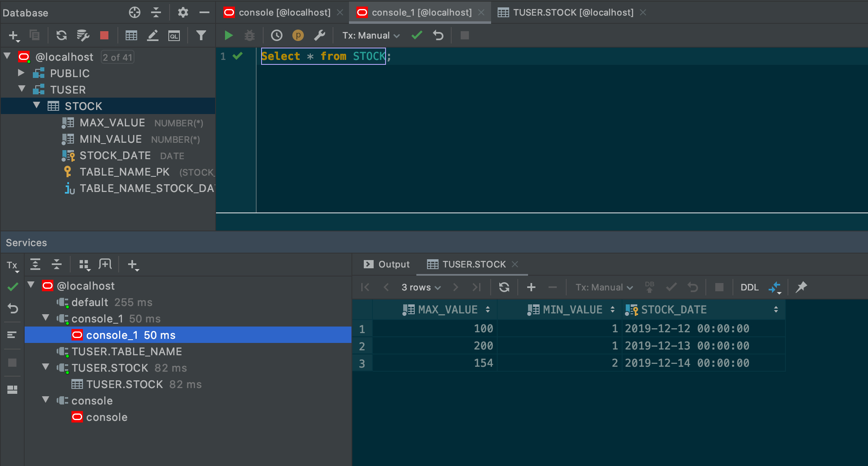Click the Jump to query console icon
Image resolution: width=868 pixels, height=466 pixels.
(x=174, y=36)
